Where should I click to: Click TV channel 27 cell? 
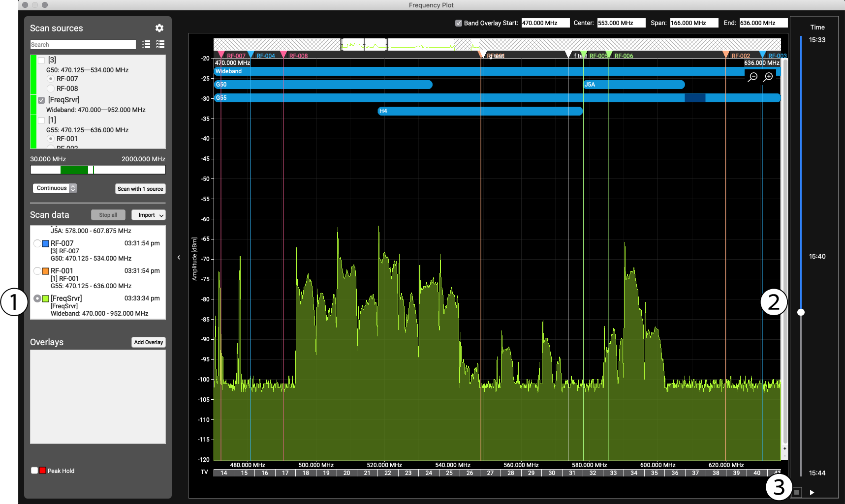[490, 473]
